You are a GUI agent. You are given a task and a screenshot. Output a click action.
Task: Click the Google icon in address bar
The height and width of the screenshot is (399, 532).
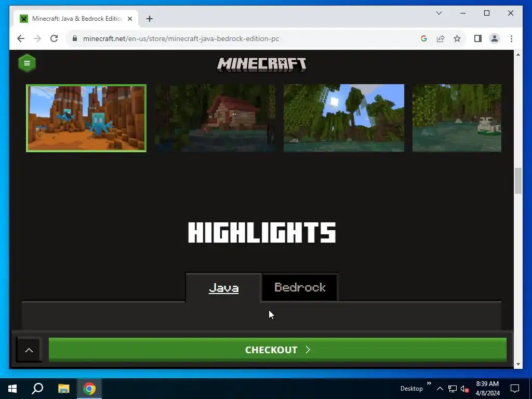(424, 38)
